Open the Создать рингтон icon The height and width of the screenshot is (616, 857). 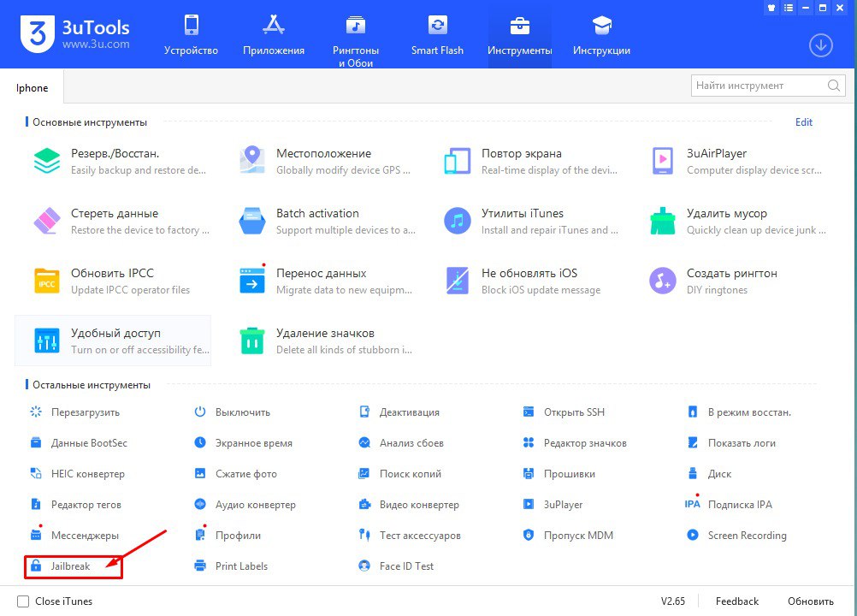[x=662, y=281]
